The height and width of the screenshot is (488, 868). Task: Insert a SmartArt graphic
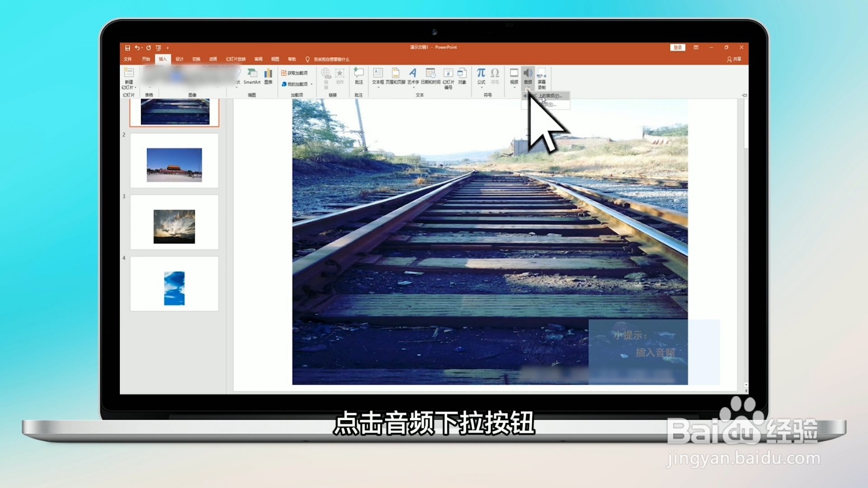point(252,76)
